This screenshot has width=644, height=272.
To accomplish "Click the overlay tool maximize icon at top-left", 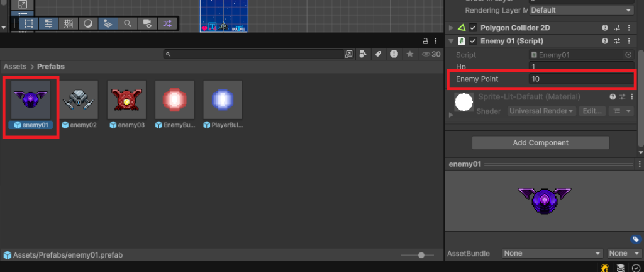I will (x=23, y=4).
